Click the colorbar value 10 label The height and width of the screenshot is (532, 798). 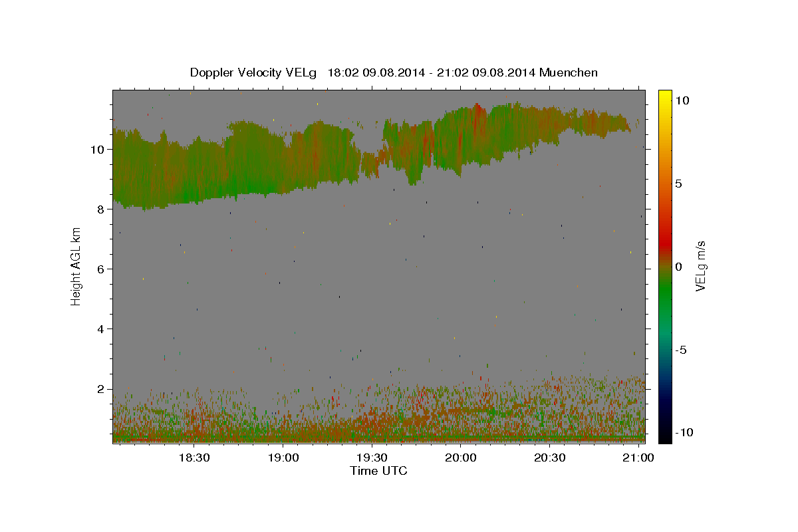click(682, 100)
